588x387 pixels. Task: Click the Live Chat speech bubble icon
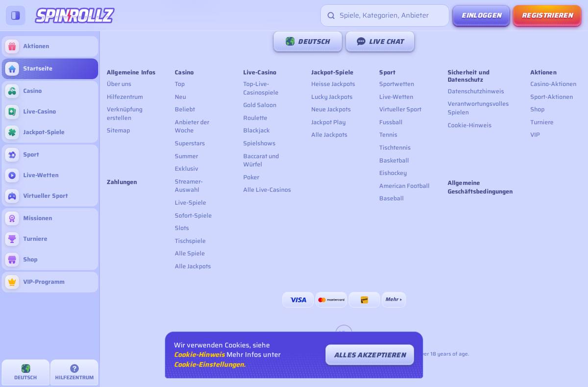tap(361, 42)
